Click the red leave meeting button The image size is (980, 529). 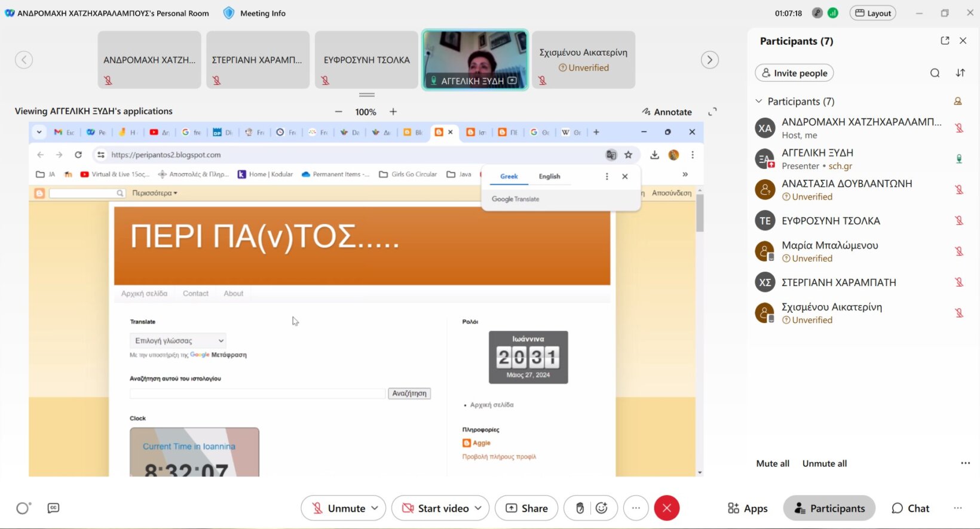(667, 508)
